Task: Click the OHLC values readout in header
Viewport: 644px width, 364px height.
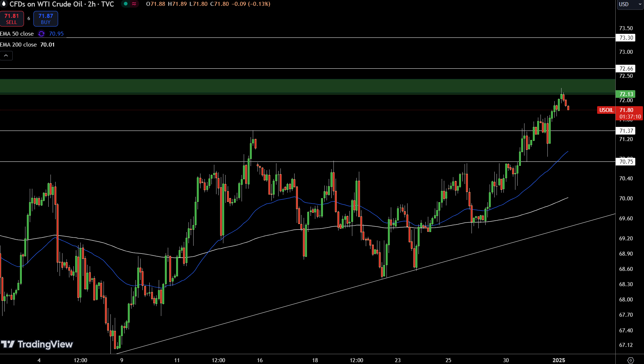Action: (208, 4)
